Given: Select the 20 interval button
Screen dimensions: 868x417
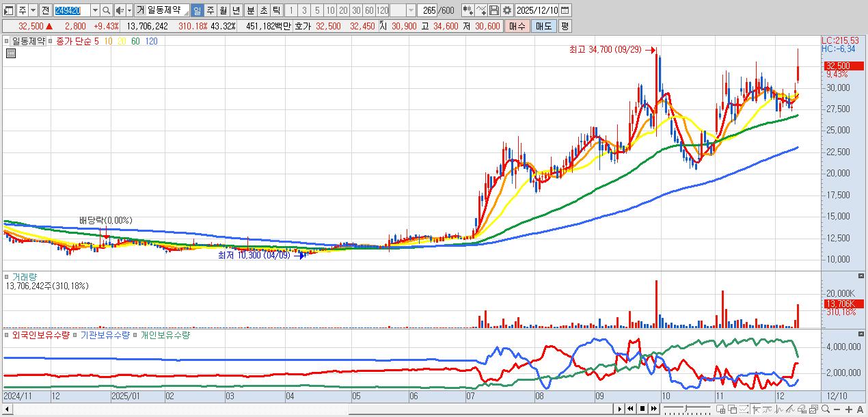Looking at the screenshot, I should click(343, 10).
